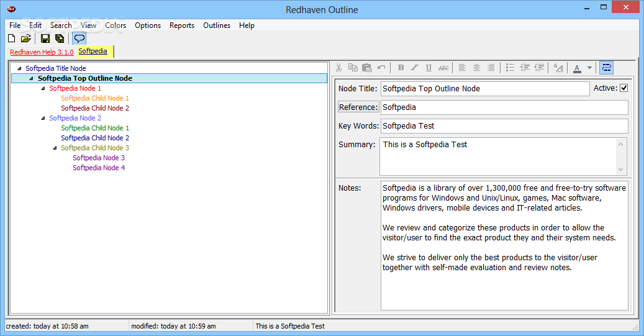
Task: Save all open outlines
Action: click(x=60, y=39)
